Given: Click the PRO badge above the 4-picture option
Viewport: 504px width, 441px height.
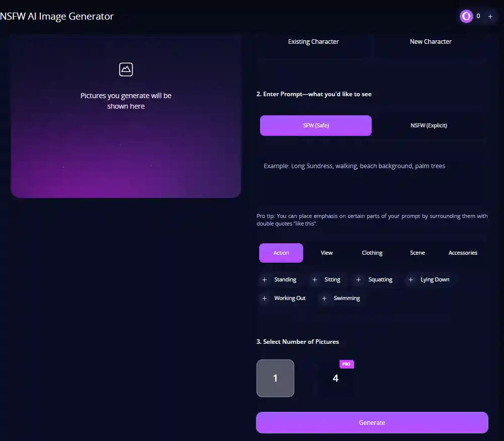Looking at the screenshot, I should click(346, 363).
